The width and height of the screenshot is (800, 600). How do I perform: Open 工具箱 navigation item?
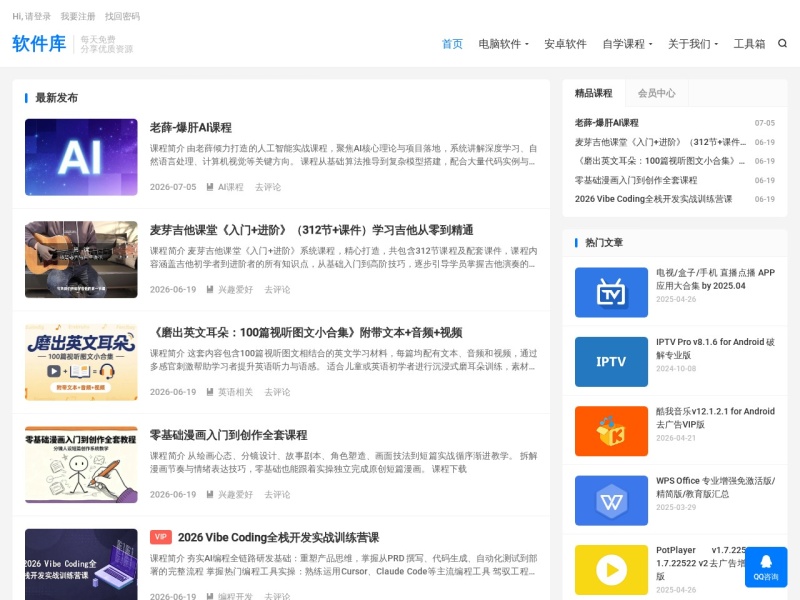[749, 44]
